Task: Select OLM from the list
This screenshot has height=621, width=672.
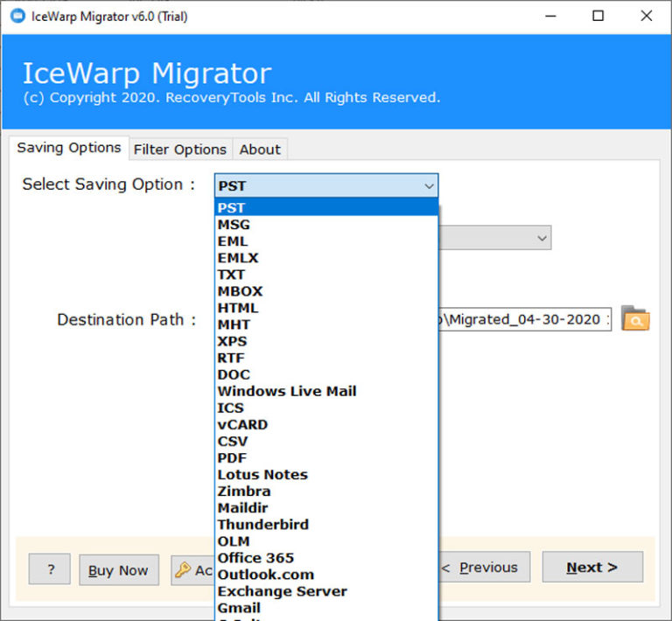Action: [326, 541]
